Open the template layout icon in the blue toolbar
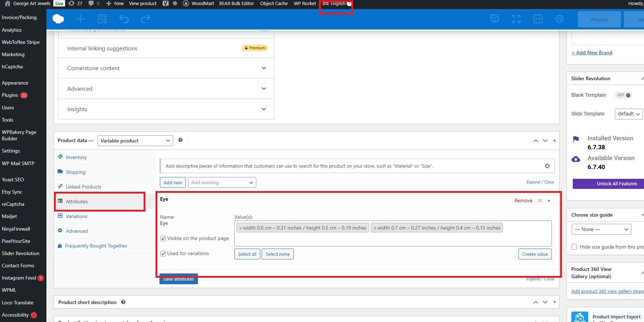Image resolution: width=644 pixels, height=322 pixels. (x=102, y=19)
